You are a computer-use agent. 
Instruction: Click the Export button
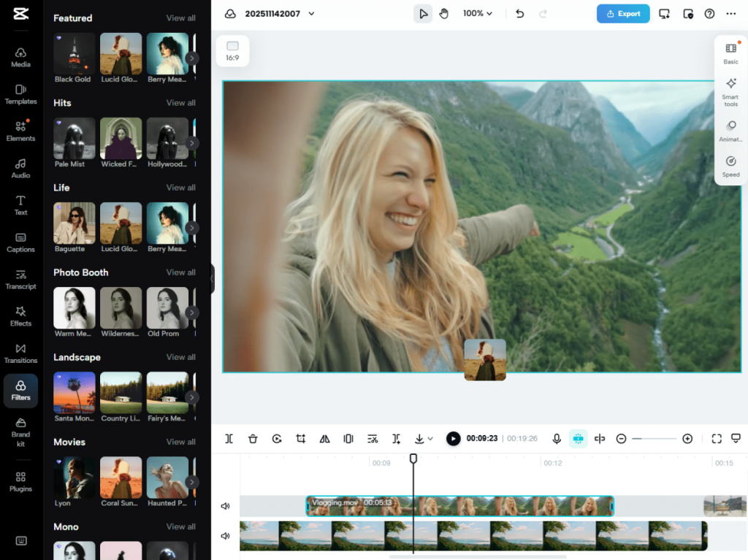tap(623, 14)
